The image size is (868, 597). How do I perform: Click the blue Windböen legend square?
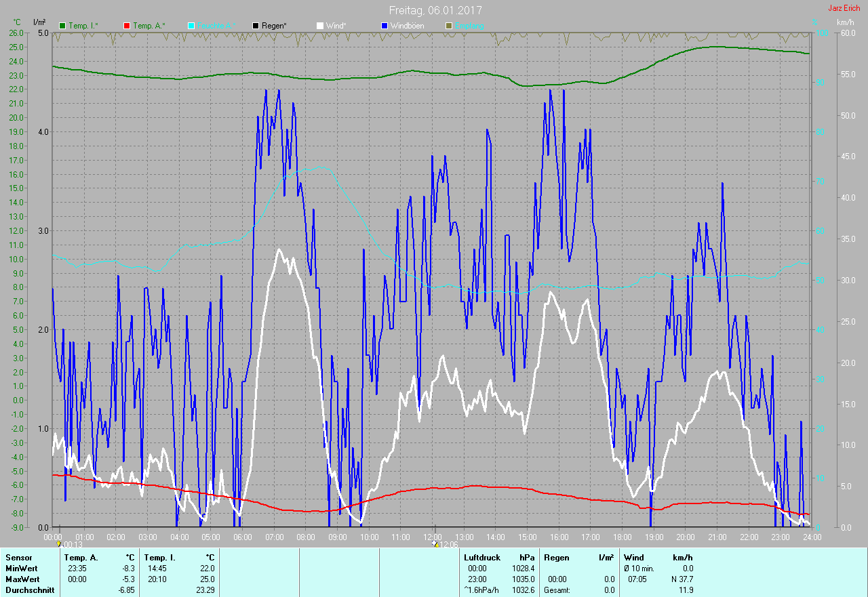pos(384,26)
